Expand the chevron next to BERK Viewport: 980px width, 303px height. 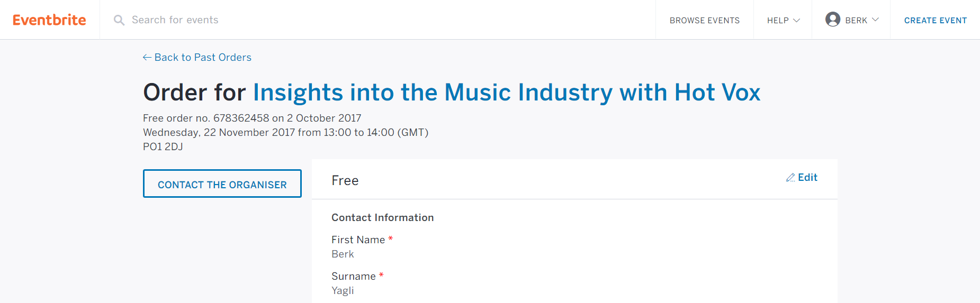point(875,20)
